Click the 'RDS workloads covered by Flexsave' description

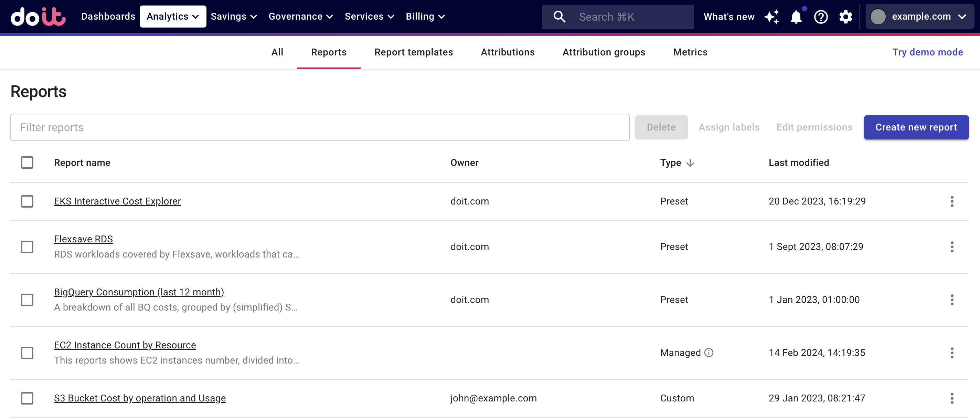pos(177,254)
